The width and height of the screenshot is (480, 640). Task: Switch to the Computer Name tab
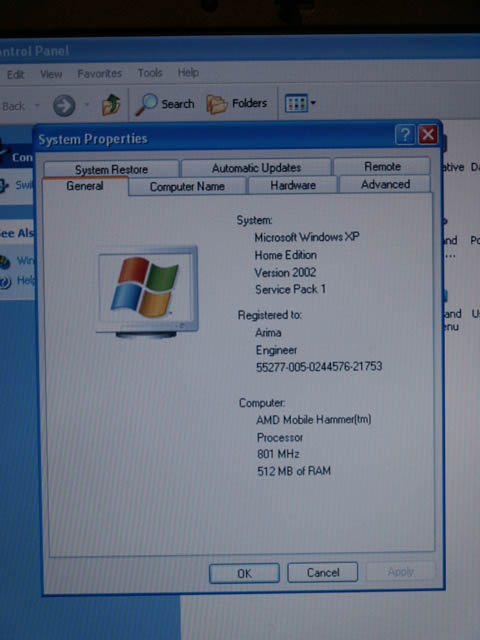pos(187,187)
